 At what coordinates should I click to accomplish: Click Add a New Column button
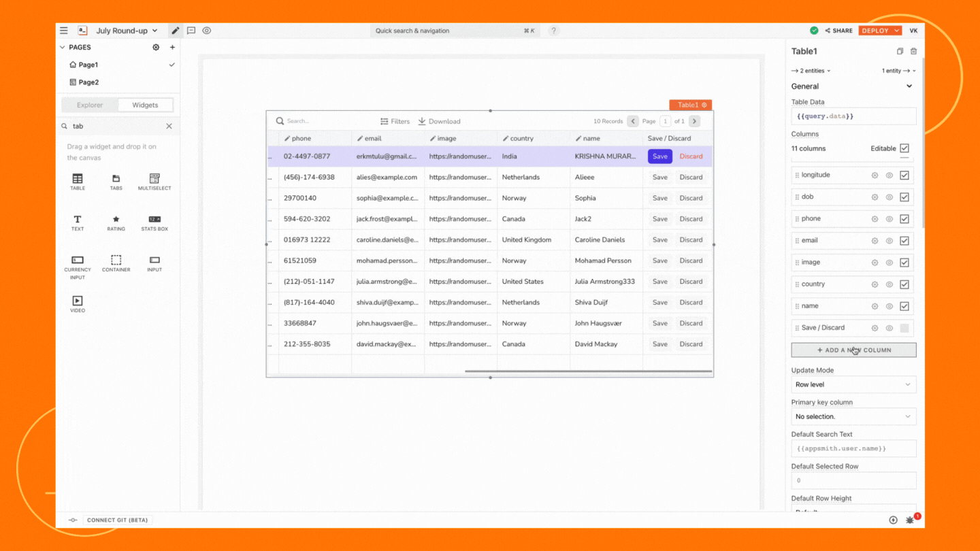click(x=853, y=350)
